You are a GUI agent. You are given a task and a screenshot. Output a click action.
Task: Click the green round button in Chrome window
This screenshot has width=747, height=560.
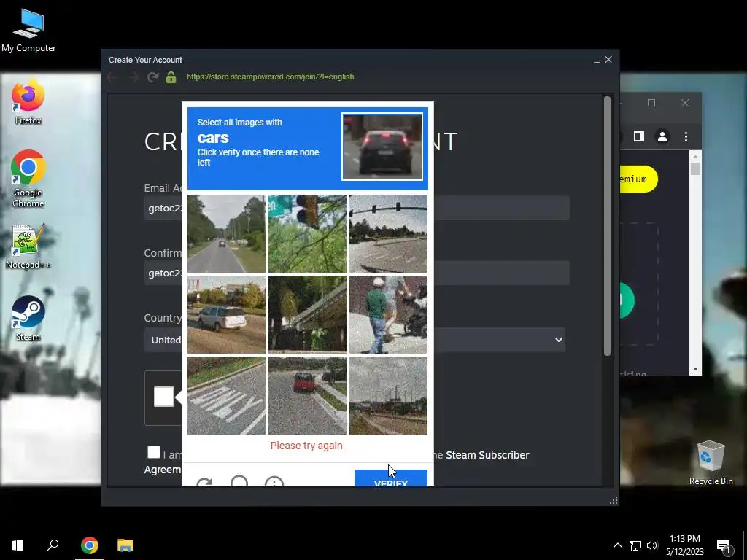pyautogui.click(x=627, y=300)
